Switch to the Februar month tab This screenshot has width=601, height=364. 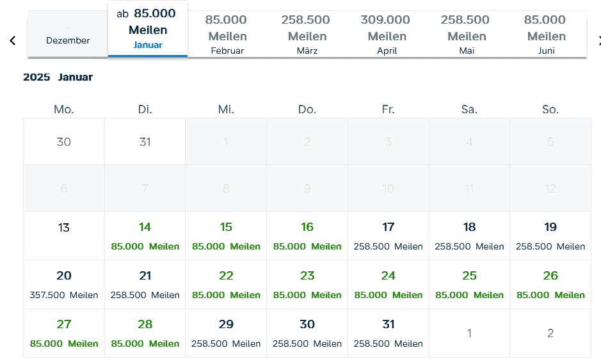pos(227,35)
